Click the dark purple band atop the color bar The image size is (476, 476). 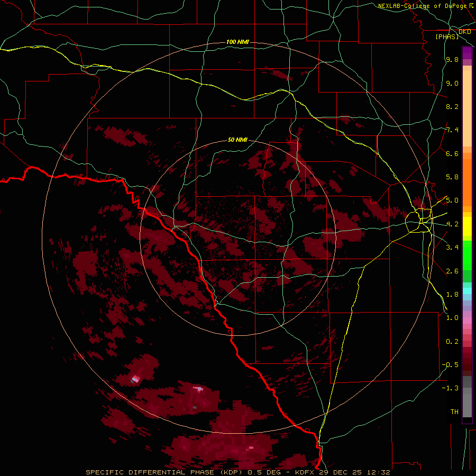[x=467, y=53]
